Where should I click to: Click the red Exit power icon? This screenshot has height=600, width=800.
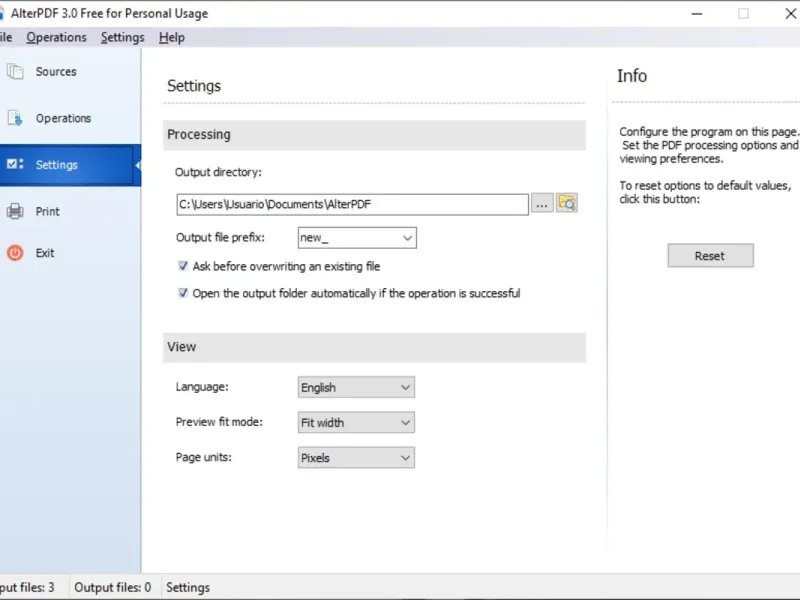click(x=15, y=253)
